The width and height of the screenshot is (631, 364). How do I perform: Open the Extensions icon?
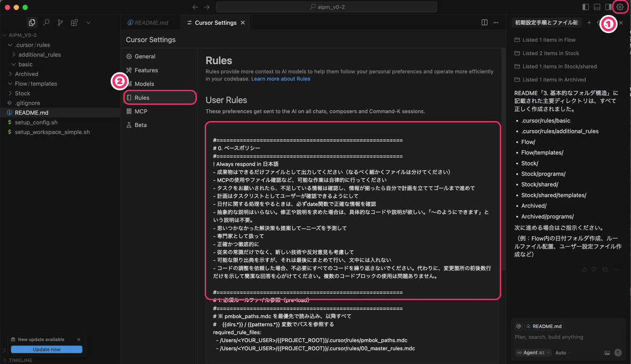[74, 23]
